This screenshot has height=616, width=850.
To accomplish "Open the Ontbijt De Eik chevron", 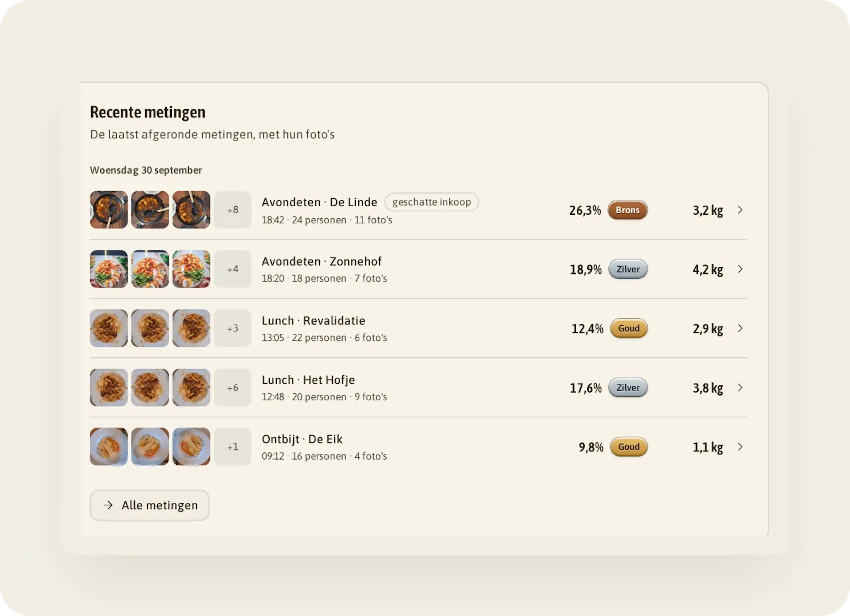I will tap(740, 447).
